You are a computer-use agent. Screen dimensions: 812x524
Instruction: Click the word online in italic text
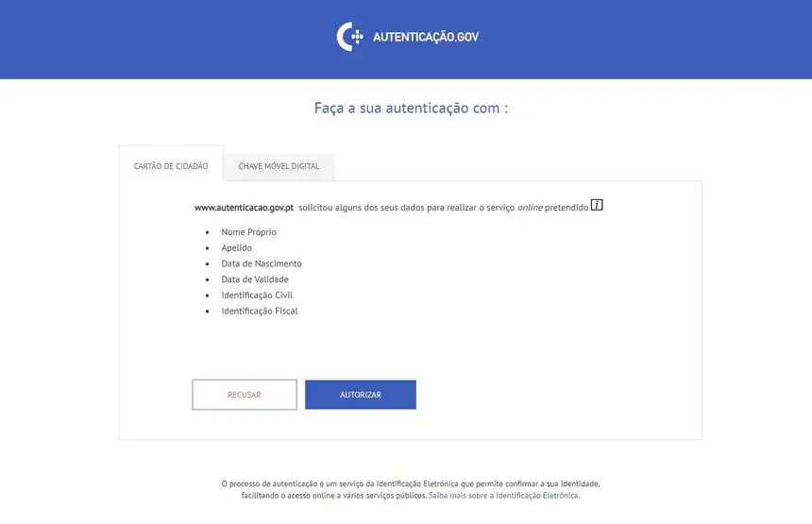530,208
